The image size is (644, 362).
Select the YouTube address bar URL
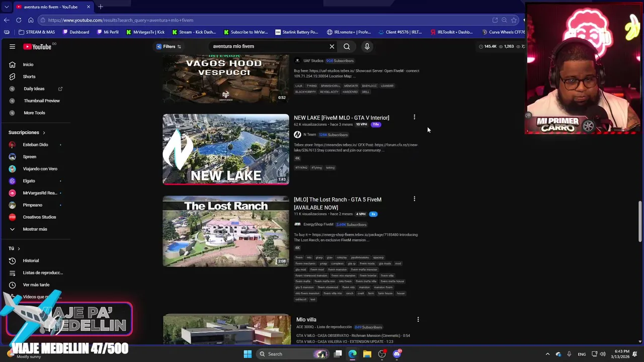121,20
